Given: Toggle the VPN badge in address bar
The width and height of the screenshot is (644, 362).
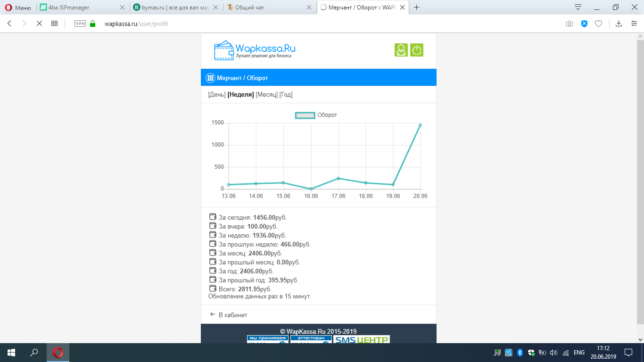Looking at the screenshot, I should point(80,24).
